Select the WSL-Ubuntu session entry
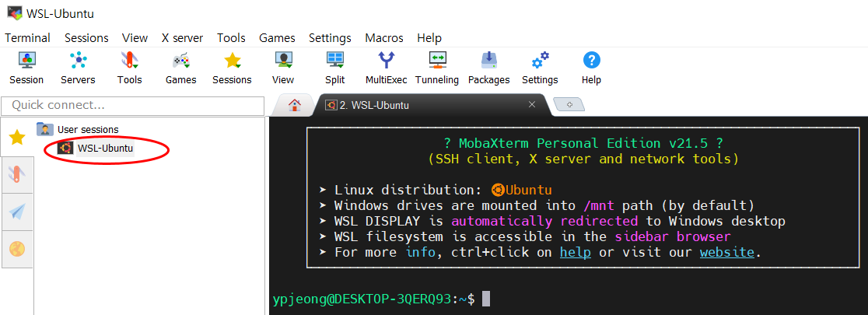This screenshot has height=315, width=868. click(x=96, y=149)
